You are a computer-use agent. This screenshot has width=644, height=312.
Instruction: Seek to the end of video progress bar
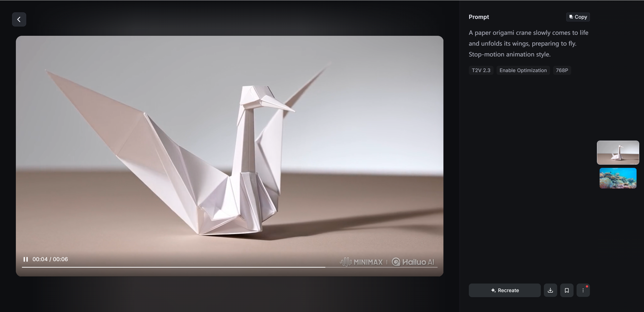click(437, 267)
